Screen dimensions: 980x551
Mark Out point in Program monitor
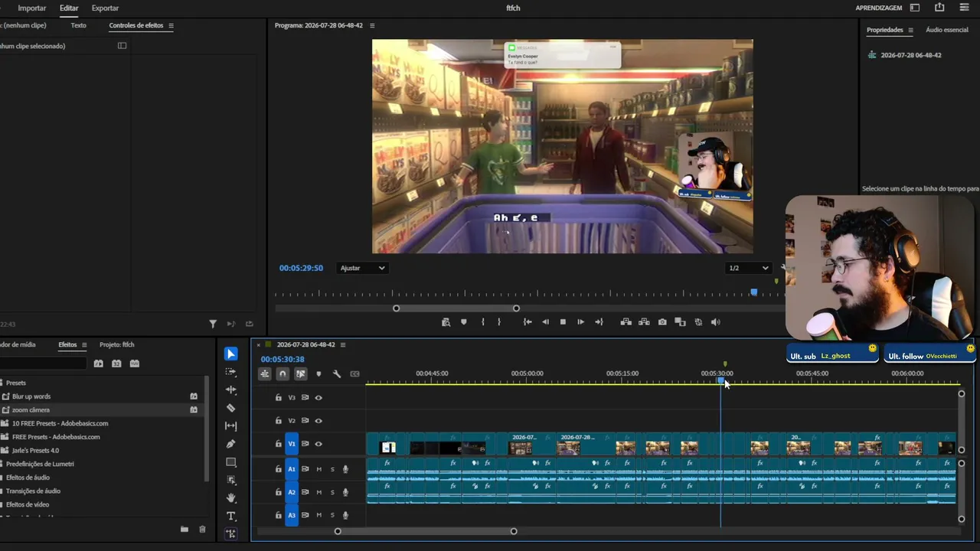click(499, 322)
